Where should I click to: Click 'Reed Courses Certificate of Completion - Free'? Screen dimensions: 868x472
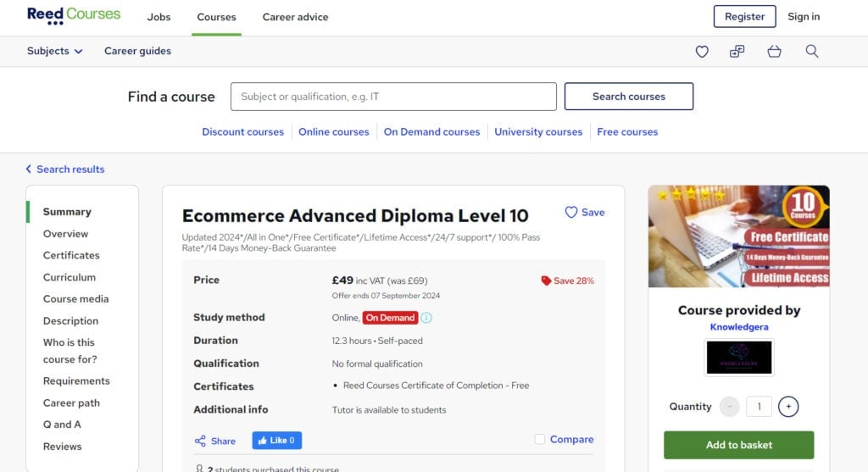pyautogui.click(x=437, y=386)
